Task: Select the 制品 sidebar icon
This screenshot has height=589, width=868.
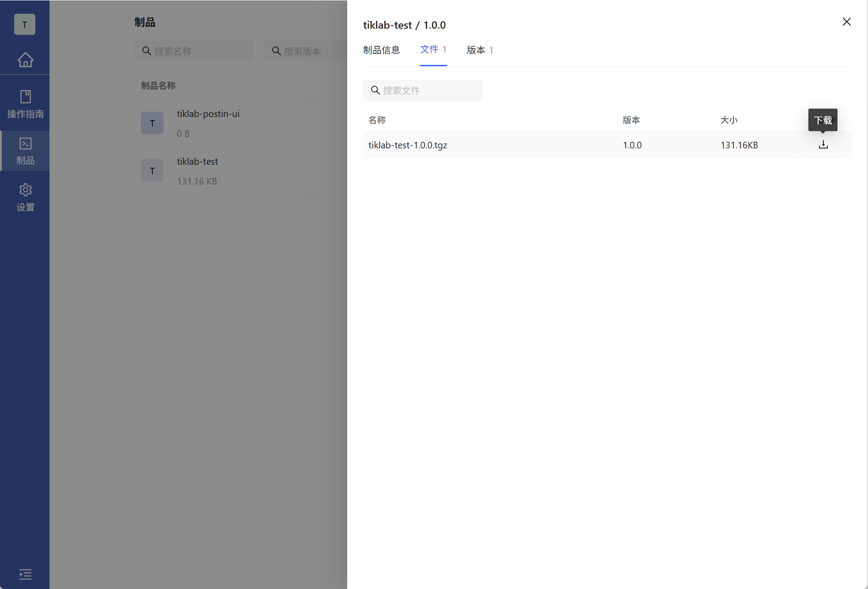Action: [x=25, y=151]
